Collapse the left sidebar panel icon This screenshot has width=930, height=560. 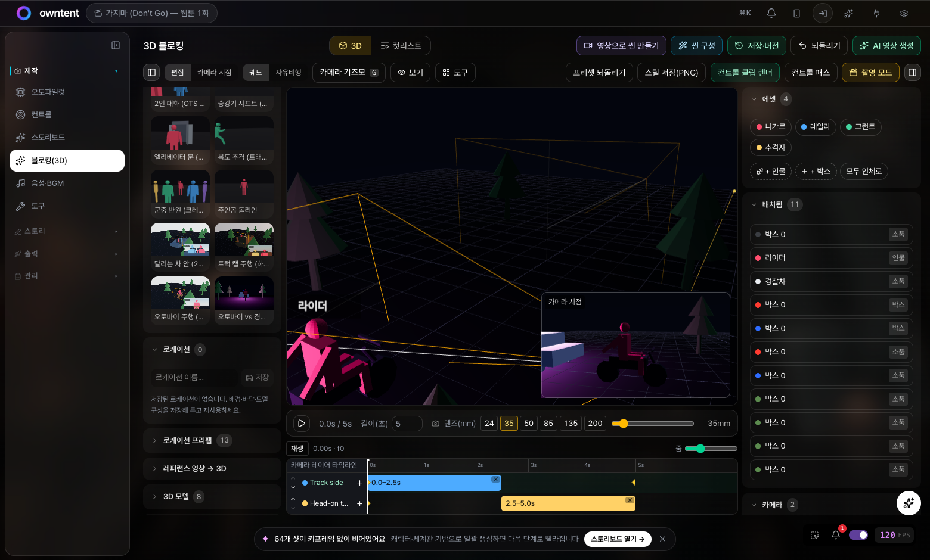click(x=116, y=45)
